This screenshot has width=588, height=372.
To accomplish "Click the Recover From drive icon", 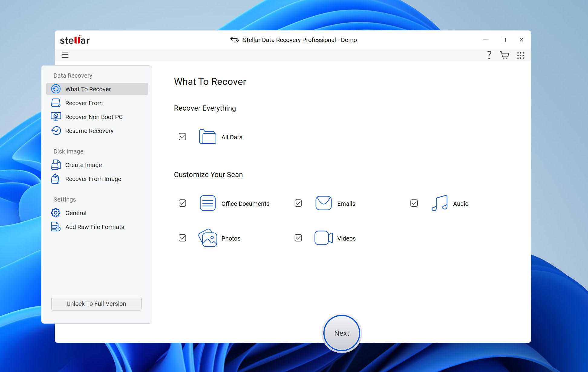I will tap(56, 103).
